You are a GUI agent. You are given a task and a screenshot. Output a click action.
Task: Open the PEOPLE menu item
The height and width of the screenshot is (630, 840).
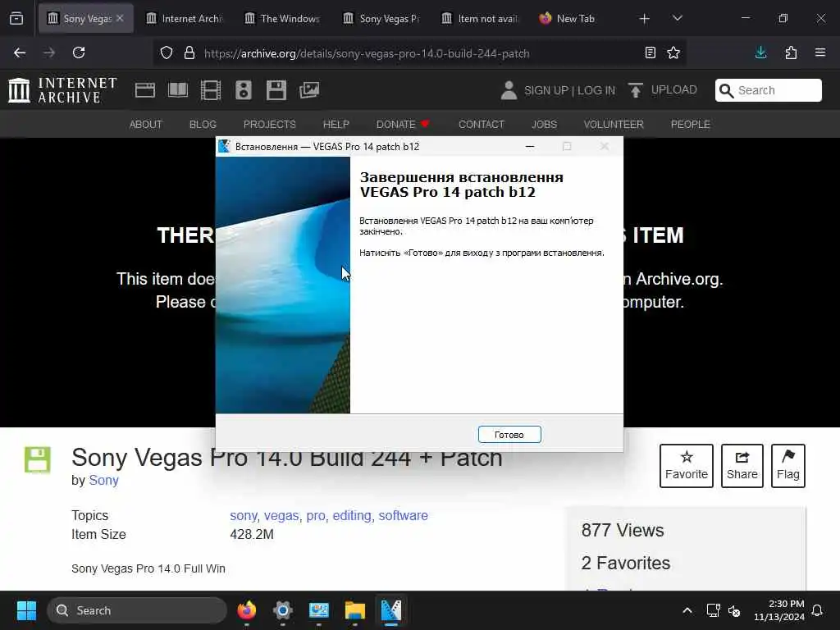[690, 125]
